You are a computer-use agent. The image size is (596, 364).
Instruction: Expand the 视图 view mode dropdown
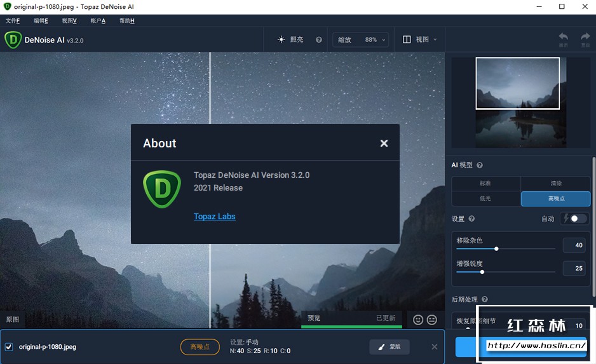coord(420,39)
